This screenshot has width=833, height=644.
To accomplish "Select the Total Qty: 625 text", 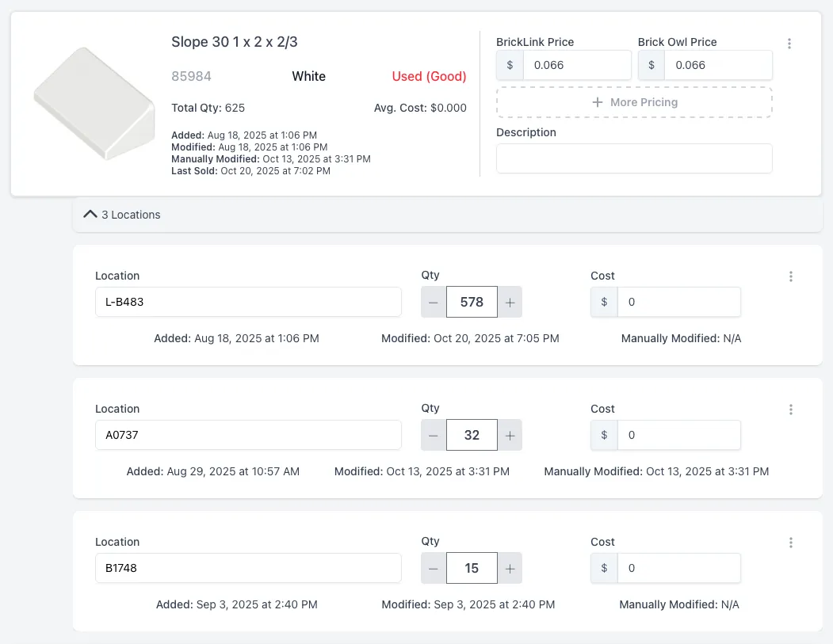I will click(208, 108).
